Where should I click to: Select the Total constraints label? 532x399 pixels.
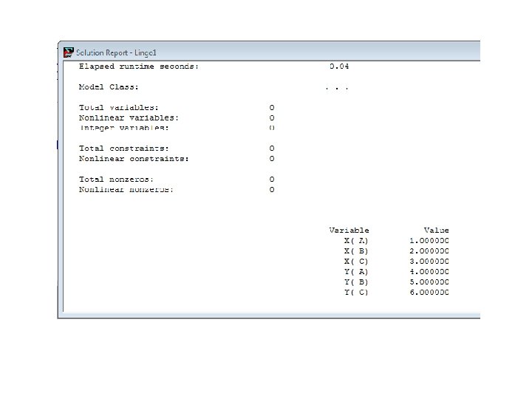point(124,149)
